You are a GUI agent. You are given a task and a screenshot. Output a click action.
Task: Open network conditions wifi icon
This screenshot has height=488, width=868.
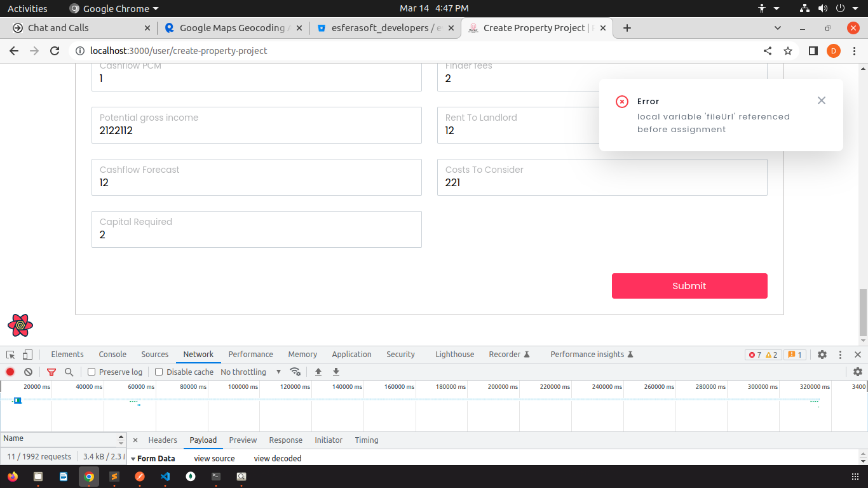coord(295,372)
